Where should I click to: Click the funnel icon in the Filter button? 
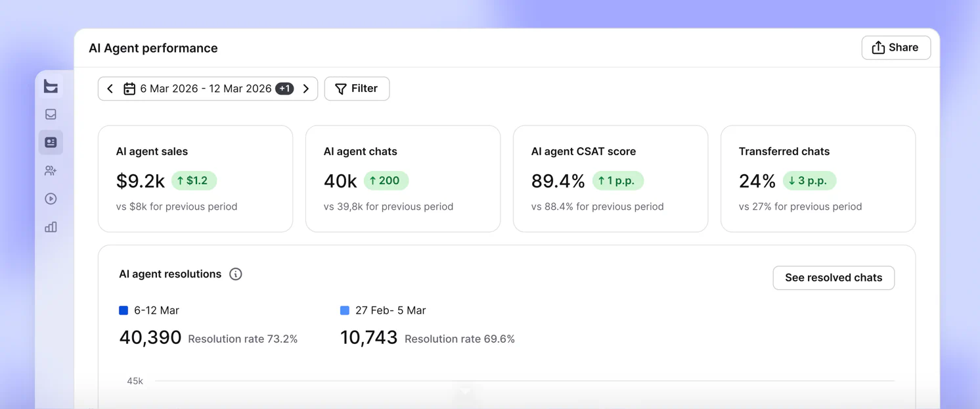pyautogui.click(x=341, y=89)
